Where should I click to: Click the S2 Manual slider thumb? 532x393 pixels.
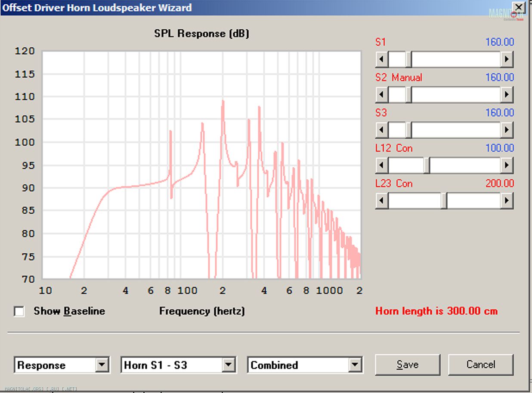coord(408,94)
